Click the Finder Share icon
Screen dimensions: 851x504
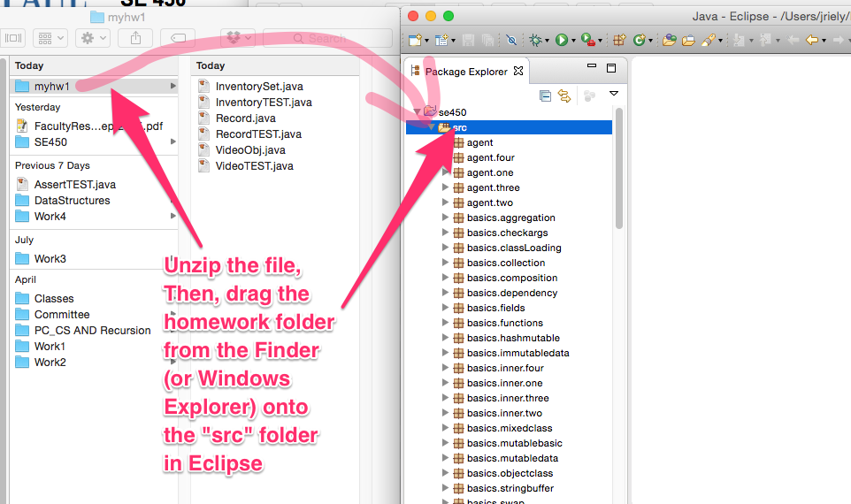click(x=135, y=38)
